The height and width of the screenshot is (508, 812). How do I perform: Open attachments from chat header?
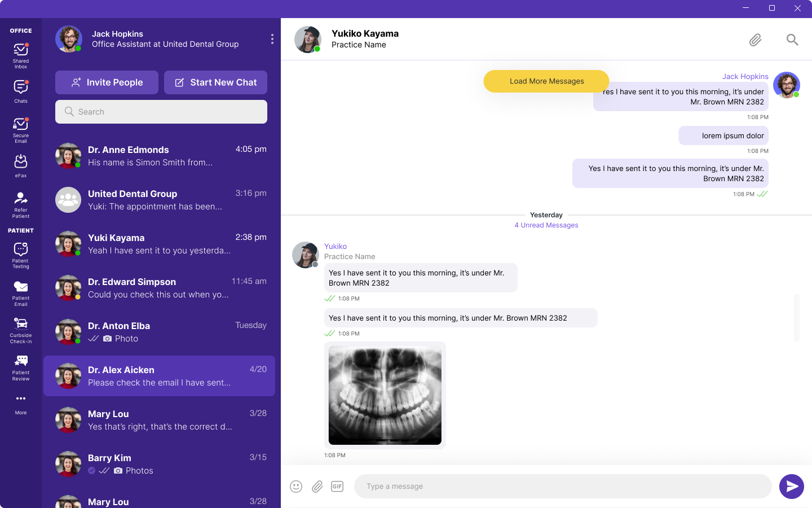[755, 40]
